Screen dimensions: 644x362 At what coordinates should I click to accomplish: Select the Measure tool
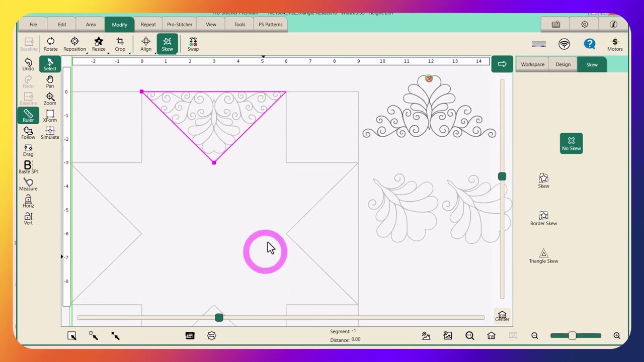point(28,185)
